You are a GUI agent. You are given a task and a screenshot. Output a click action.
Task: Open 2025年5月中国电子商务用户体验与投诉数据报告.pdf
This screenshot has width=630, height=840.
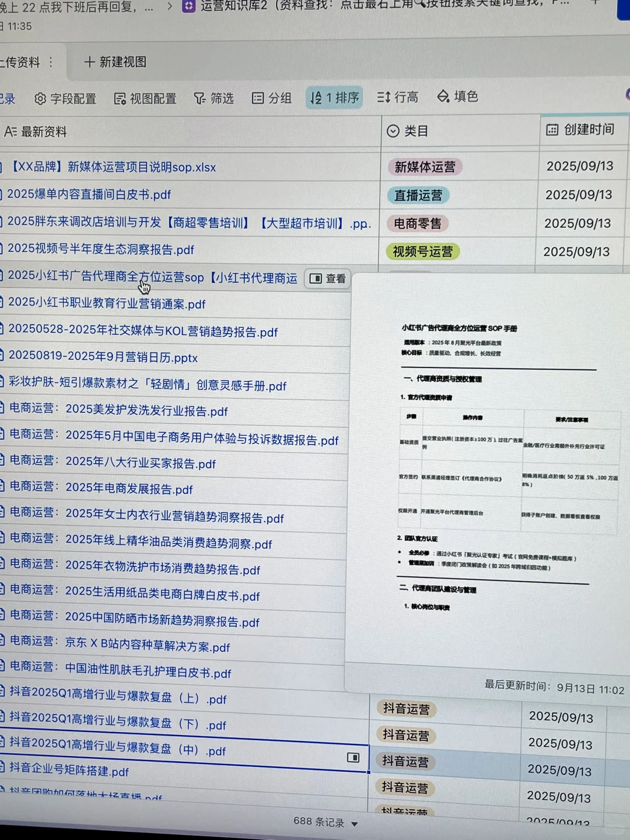(x=174, y=437)
